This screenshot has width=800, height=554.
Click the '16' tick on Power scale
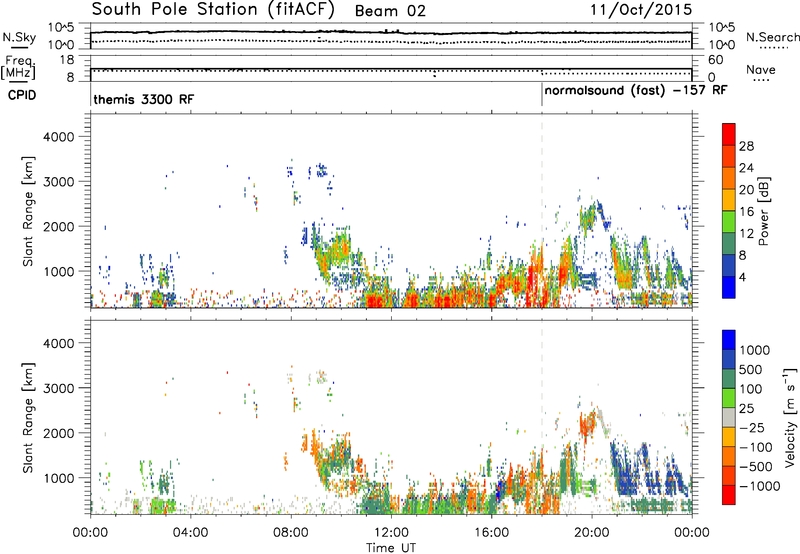[x=746, y=212]
